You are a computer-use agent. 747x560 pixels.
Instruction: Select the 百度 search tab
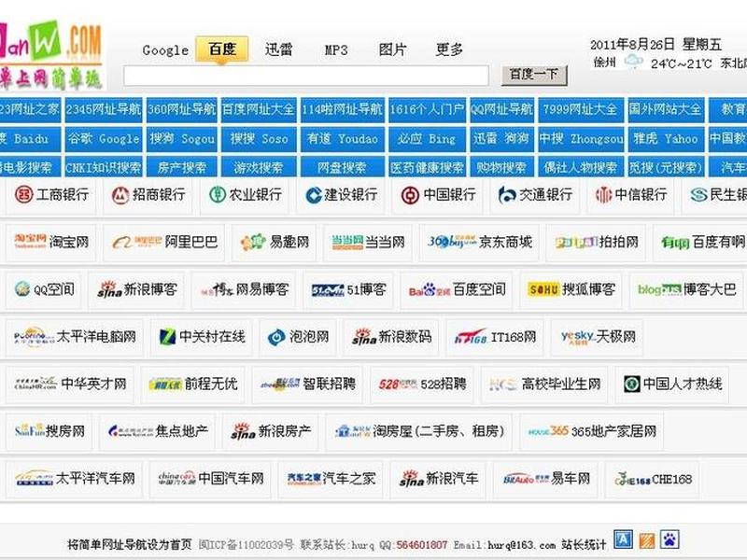pos(221,49)
